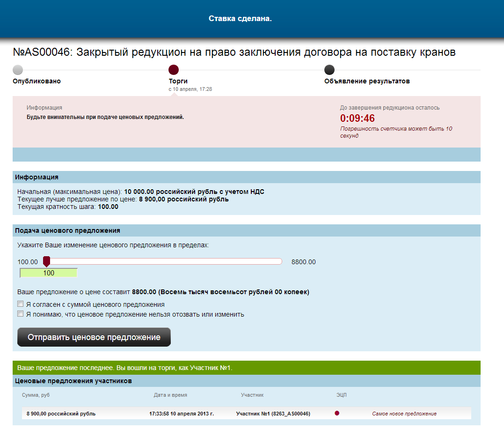Click 'До завершения редукциона осталось' label
The width and height of the screenshot is (504, 437).
[390, 108]
